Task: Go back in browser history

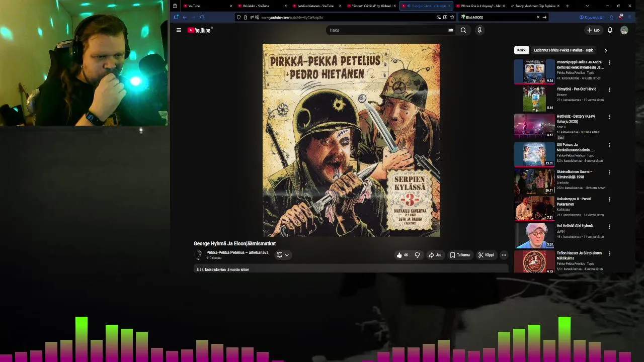Action: point(185,17)
